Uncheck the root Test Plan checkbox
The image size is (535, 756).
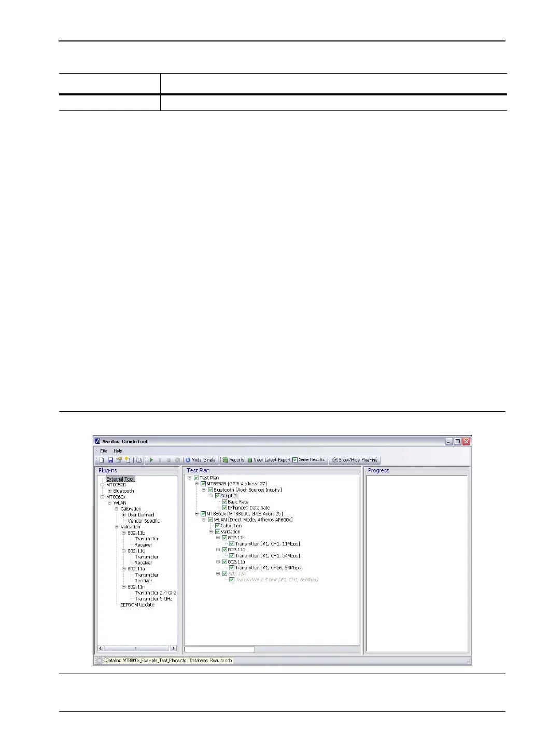point(196,478)
